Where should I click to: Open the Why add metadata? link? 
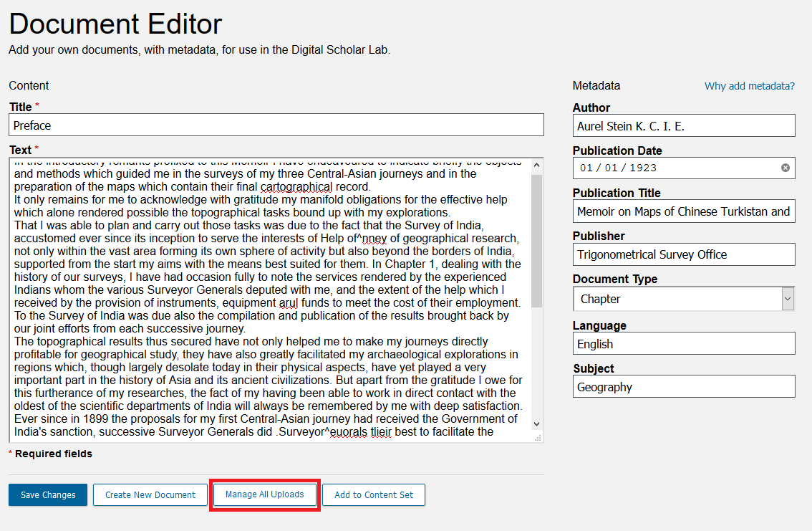pyautogui.click(x=749, y=85)
